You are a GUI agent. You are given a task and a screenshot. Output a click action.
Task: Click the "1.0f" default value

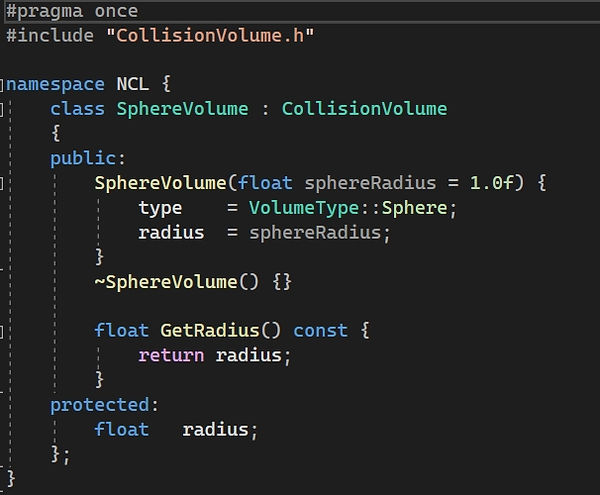coord(491,183)
